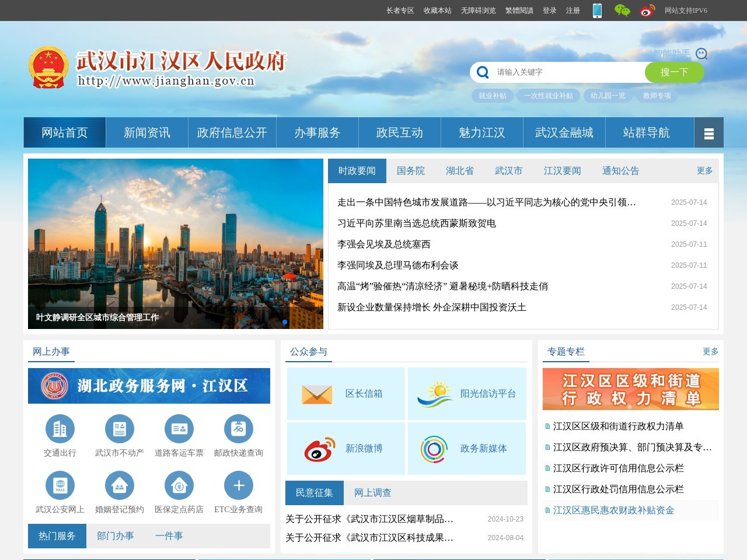Open the 新浪微博 tile
The image size is (747, 560).
tap(345, 448)
